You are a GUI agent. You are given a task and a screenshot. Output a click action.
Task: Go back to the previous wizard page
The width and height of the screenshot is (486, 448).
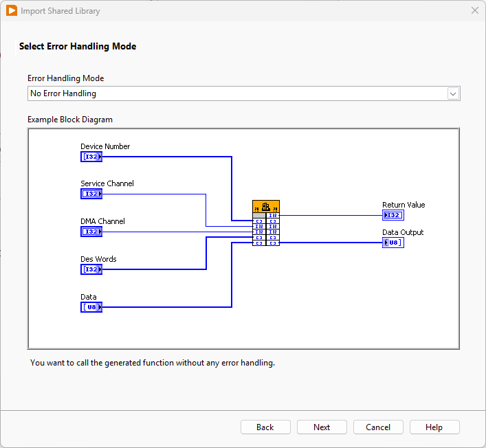[265, 427]
